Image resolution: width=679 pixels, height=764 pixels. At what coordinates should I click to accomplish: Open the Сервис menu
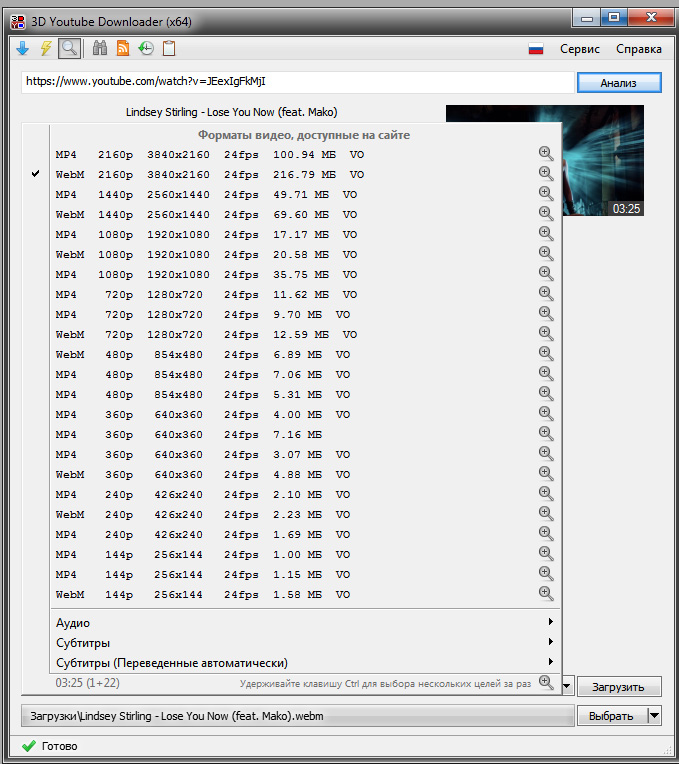pos(580,49)
